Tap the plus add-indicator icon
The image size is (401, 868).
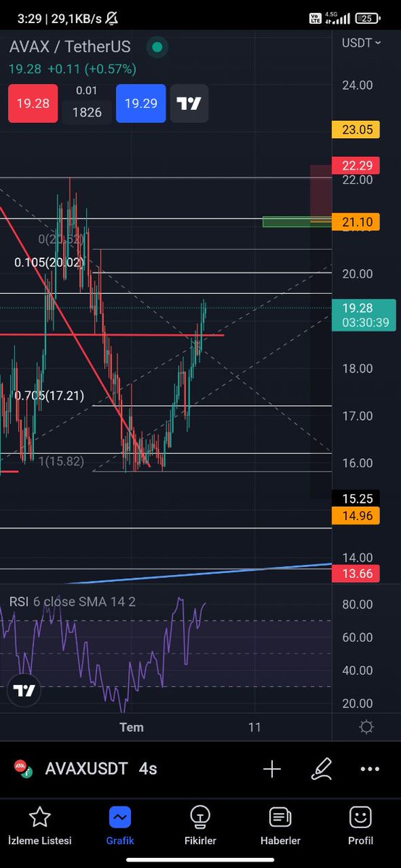(272, 769)
